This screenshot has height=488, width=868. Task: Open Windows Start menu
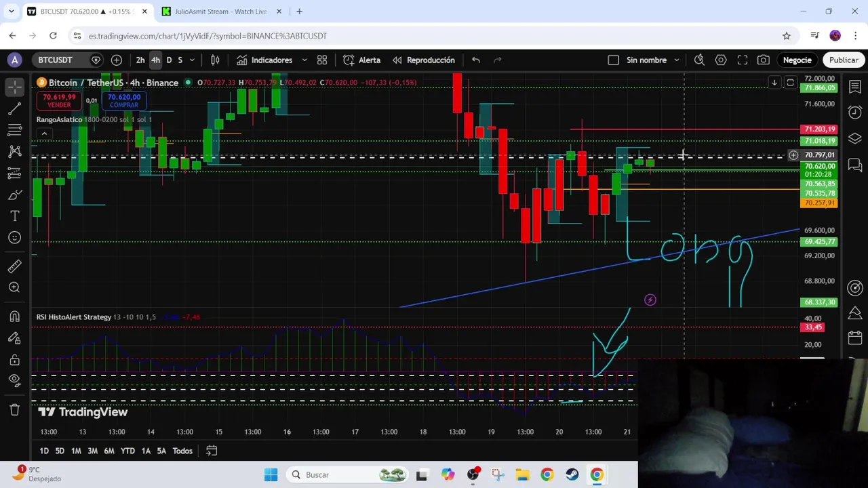coord(271,474)
